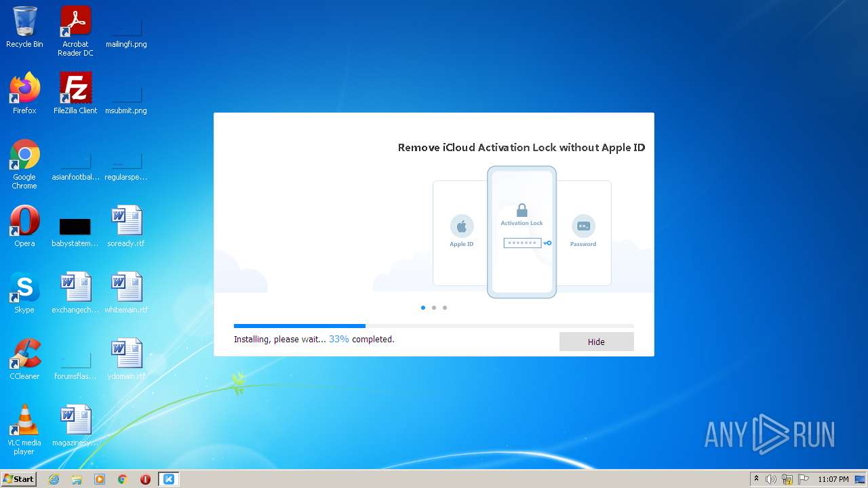Click Show desktop button in tray
The image size is (868, 488).
coord(861,479)
